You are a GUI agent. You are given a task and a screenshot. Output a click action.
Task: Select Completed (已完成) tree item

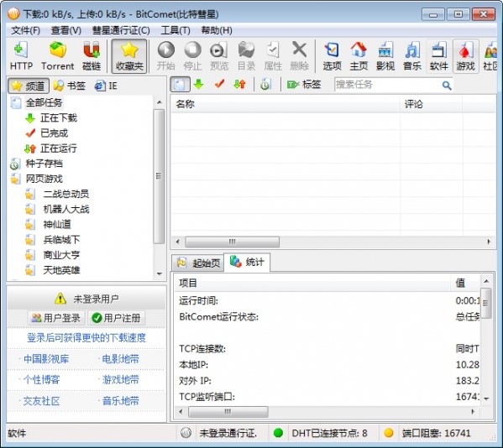point(55,133)
